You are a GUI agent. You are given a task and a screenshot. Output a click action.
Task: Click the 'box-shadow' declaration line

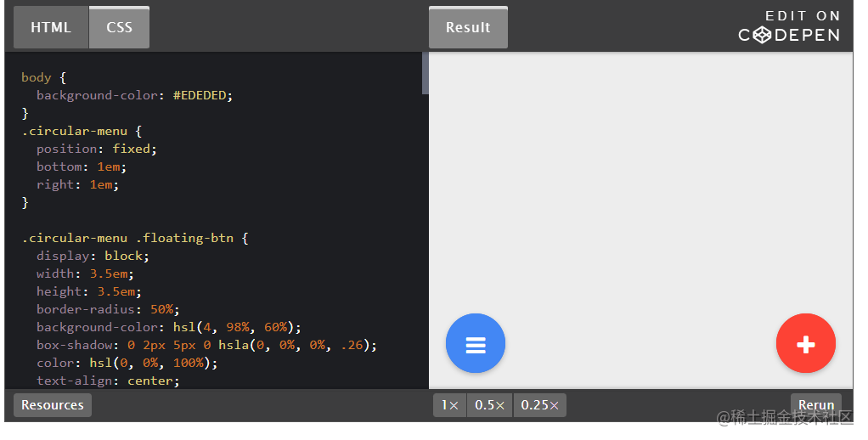click(207, 345)
